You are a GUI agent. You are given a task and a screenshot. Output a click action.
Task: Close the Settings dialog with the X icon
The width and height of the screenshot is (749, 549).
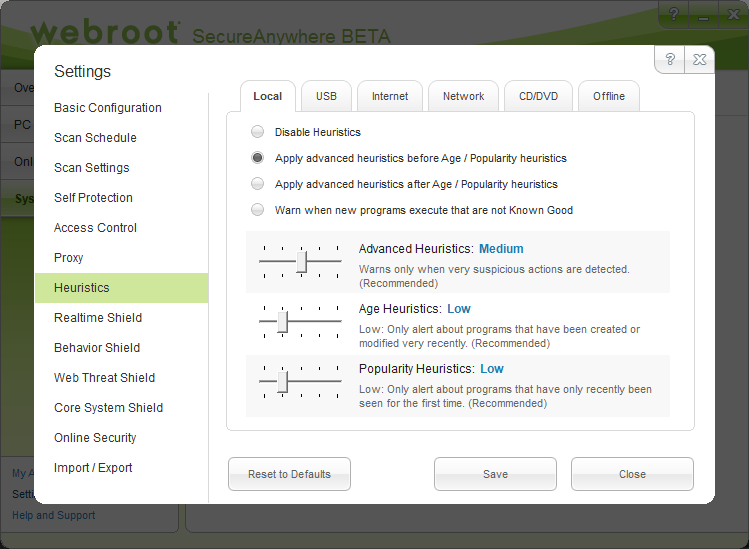699,59
